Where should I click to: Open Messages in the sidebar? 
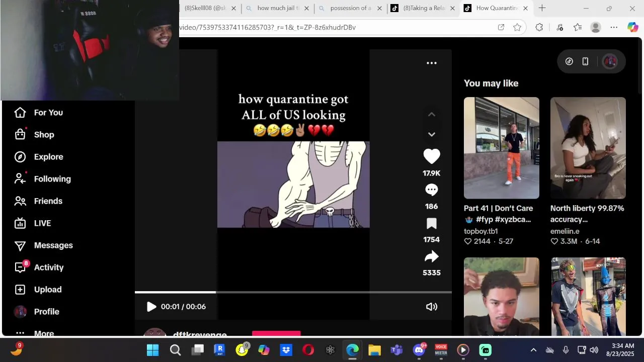click(43, 245)
